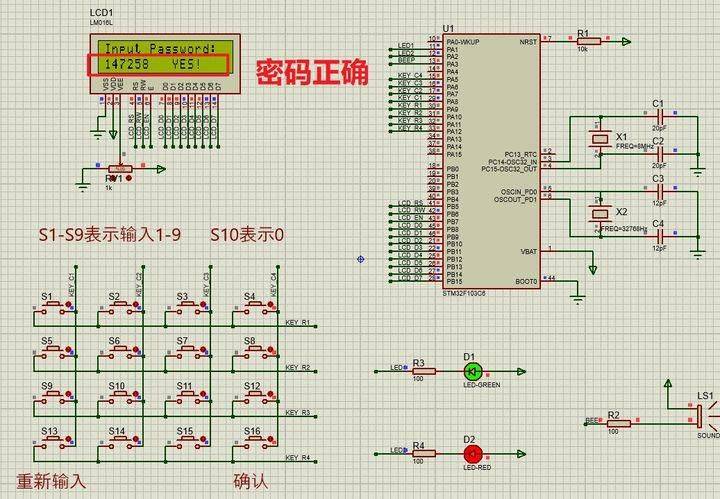The image size is (720, 499).
Task: Select resistor R1 10k on the NRST line
Action: (x=589, y=41)
